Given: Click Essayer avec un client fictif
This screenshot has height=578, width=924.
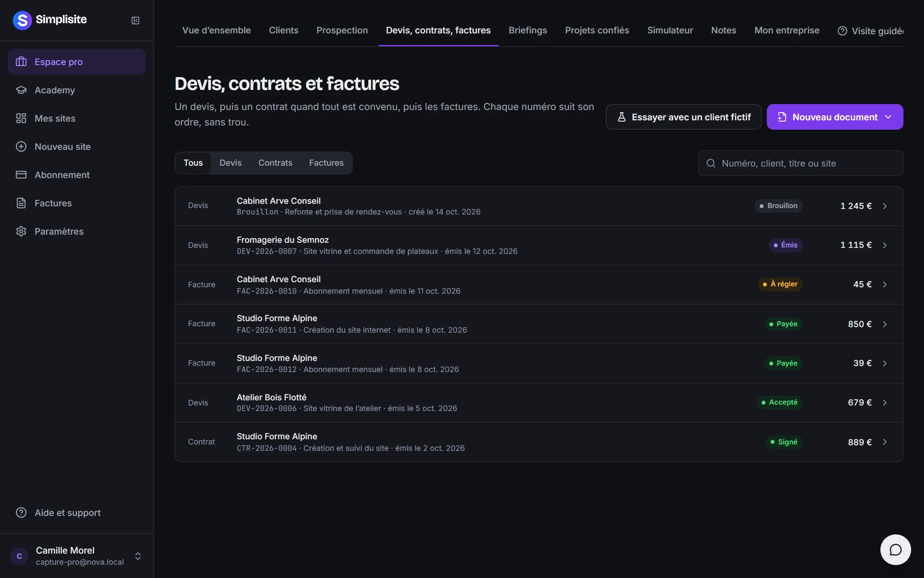Looking at the screenshot, I should [684, 117].
